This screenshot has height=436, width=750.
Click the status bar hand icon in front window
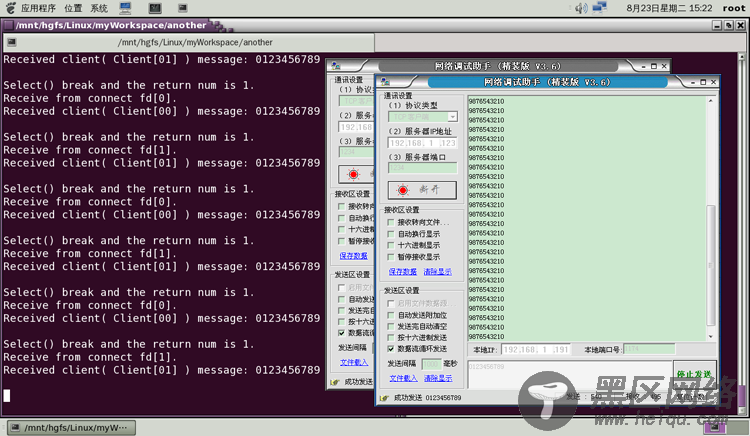click(384, 398)
